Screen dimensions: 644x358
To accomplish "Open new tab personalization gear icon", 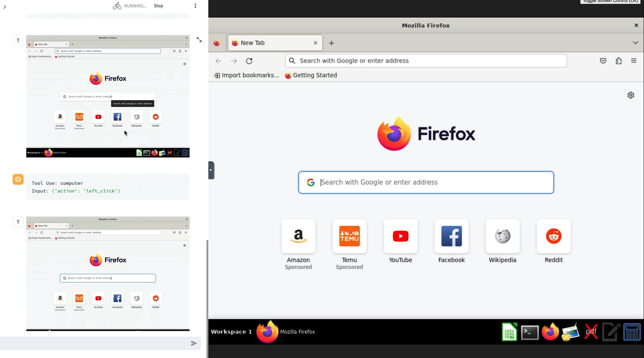I will 631,95.
